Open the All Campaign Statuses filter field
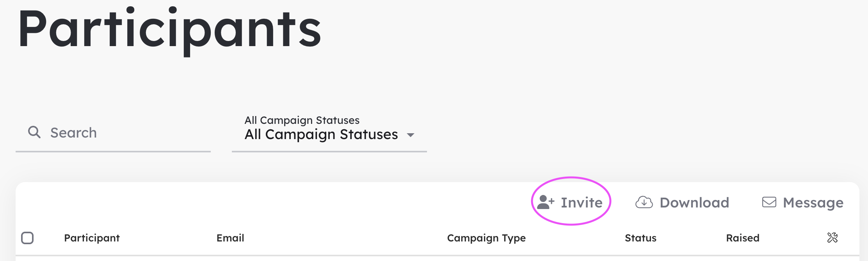868x261 pixels. [x=329, y=133]
